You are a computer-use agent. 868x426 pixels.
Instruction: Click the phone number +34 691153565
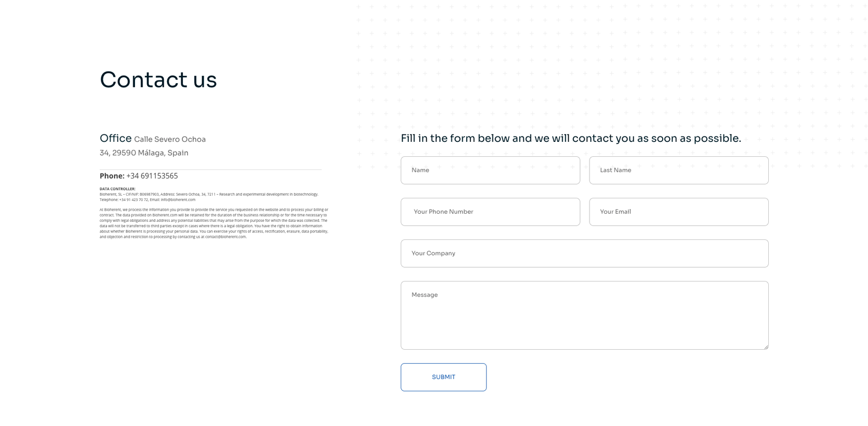152,176
